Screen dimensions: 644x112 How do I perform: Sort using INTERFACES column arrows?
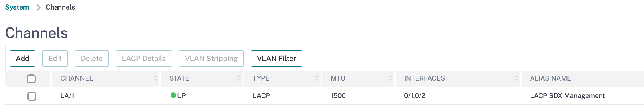[x=516, y=78]
